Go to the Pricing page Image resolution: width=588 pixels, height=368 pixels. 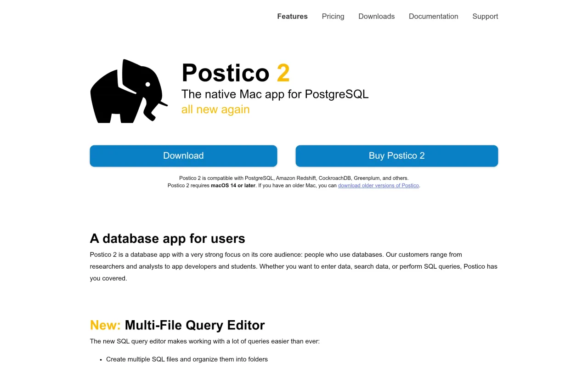[333, 16]
